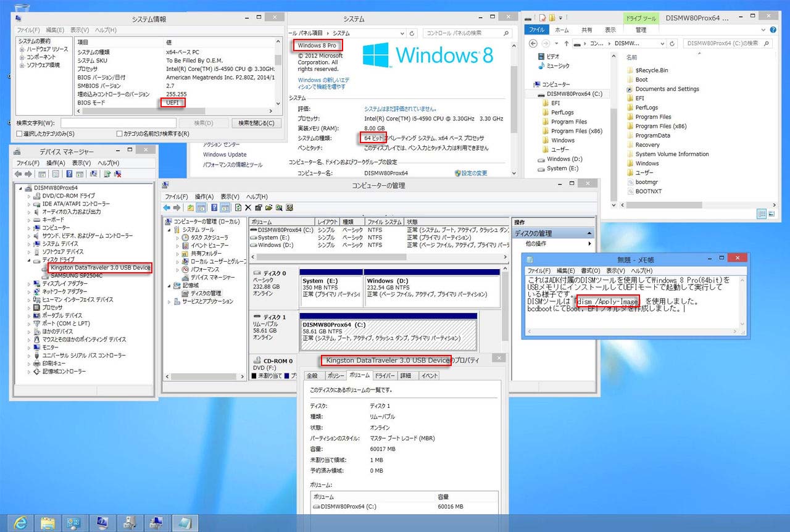Click Explorer's back navigation arrow
Image resolution: width=790 pixels, height=532 pixels.
point(533,43)
